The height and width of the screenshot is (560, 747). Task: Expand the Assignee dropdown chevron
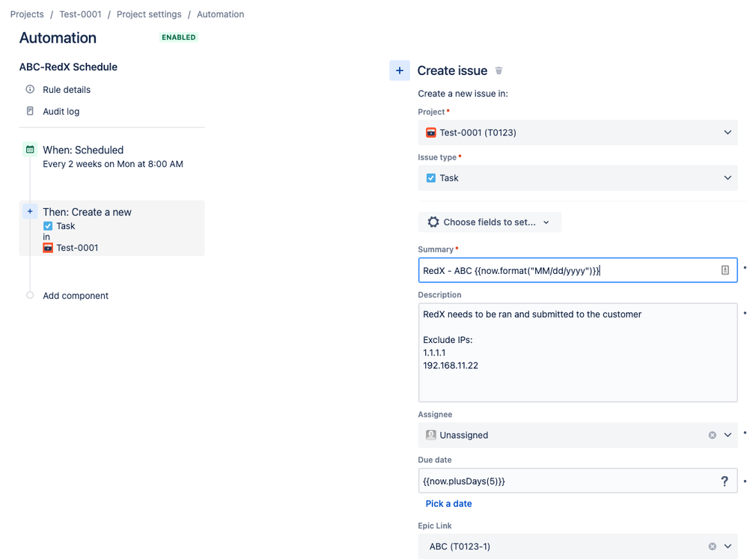728,435
